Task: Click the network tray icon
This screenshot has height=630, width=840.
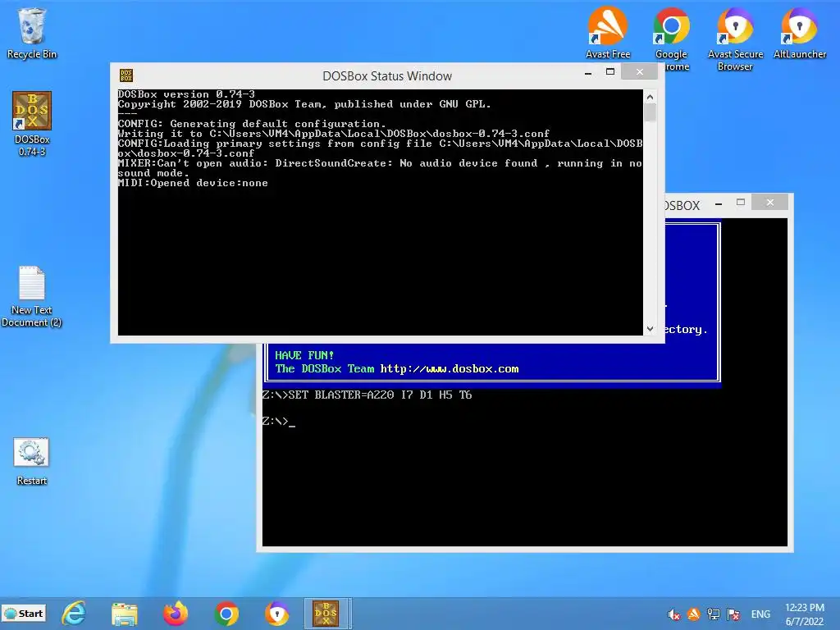Action: (714, 614)
